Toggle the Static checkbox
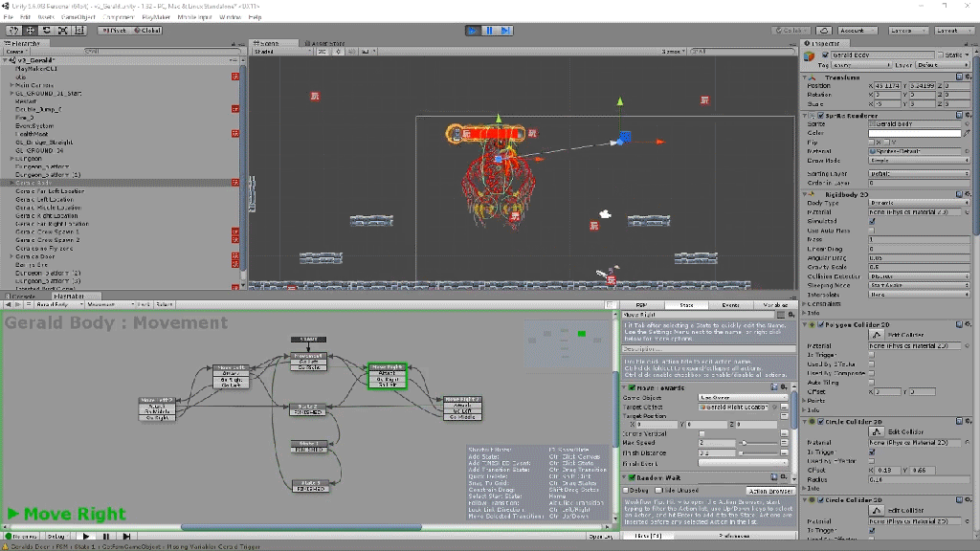 [942, 55]
